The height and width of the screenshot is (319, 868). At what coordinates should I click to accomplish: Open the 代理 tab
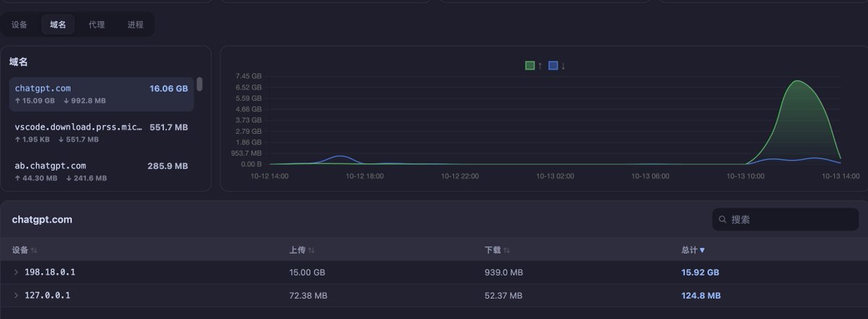(x=97, y=25)
